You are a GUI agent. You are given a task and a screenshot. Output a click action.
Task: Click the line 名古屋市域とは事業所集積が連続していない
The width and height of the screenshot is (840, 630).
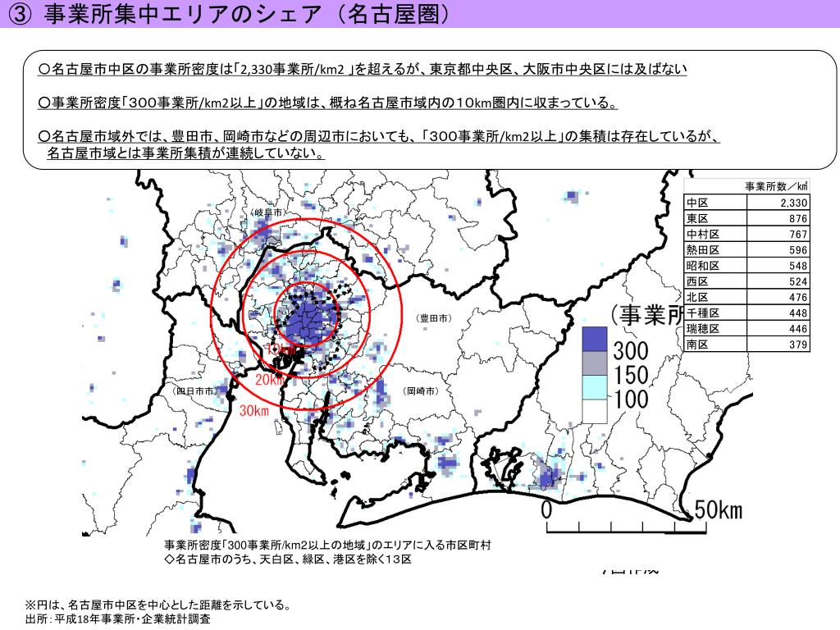pyautogui.click(x=185, y=153)
